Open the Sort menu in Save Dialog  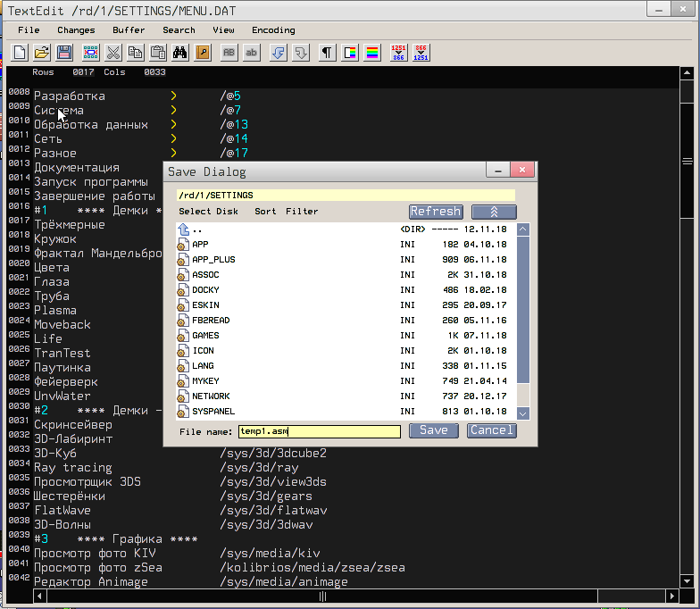pos(265,212)
